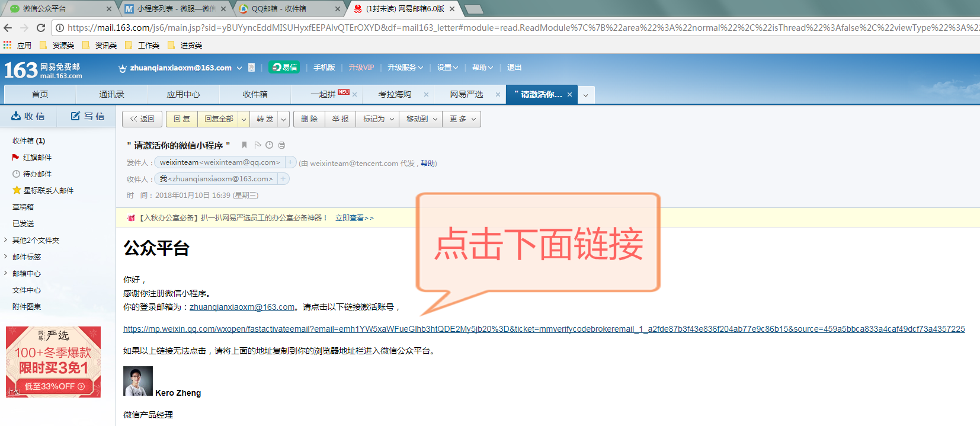Click the 手机版 link in the header
This screenshot has width=980, height=426.
[324, 68]
